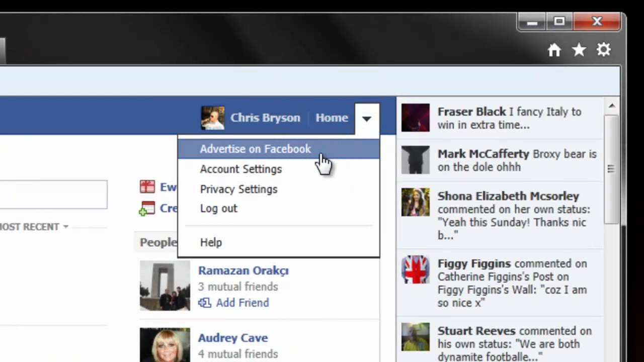Open Stuart Reeves's ticker avatar
This screenshot has width=644, height=362.
click(416, 337)
